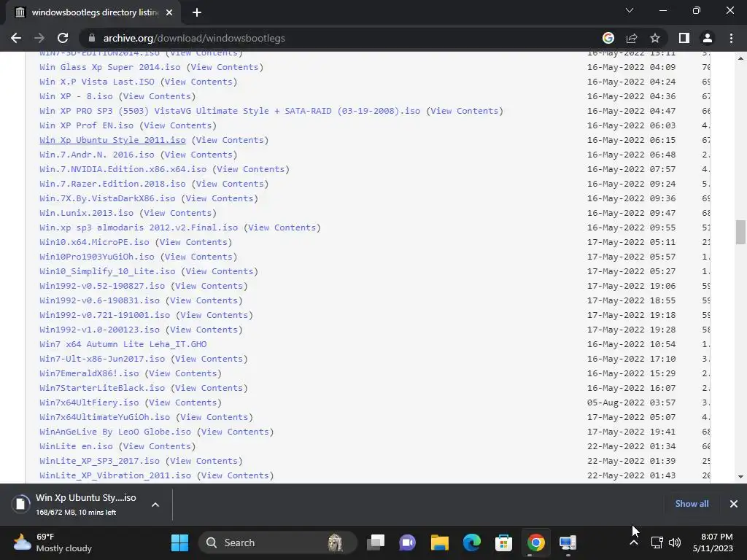Screen dimensions: 747x560
Task: Close the windowsbootlegs directory tab
Action: (169, 12)
